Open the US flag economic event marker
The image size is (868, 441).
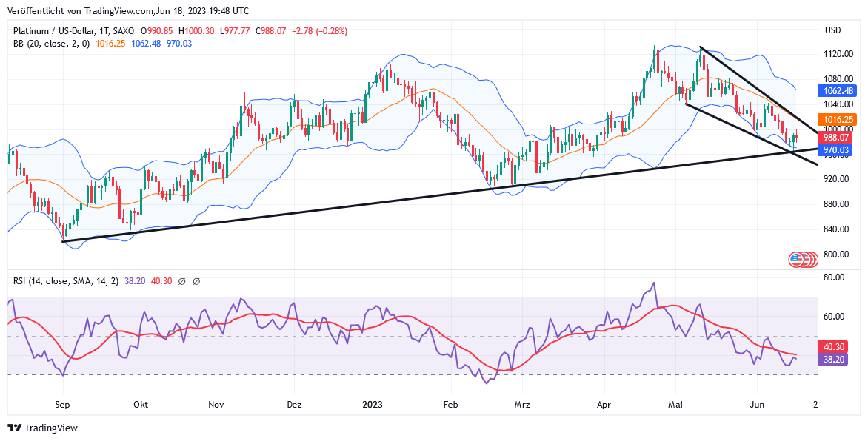coord(797,259)
